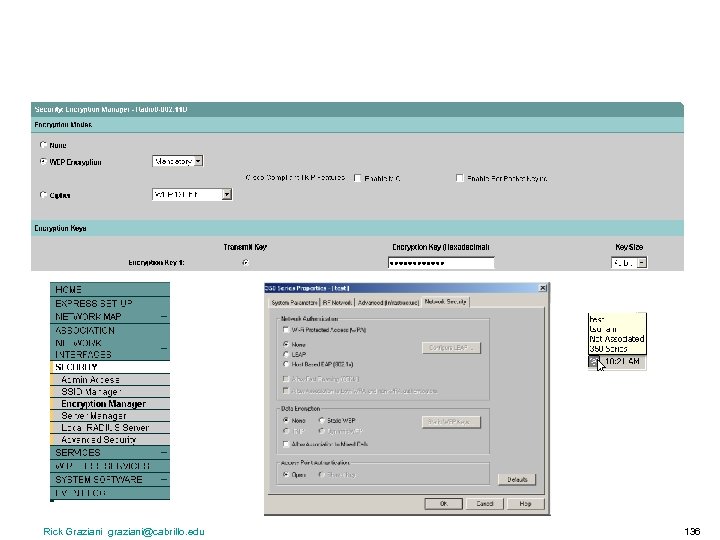Select the Cipher radio button
The height and width of the screenshot is (540, 720).
(x=43, y=195)
